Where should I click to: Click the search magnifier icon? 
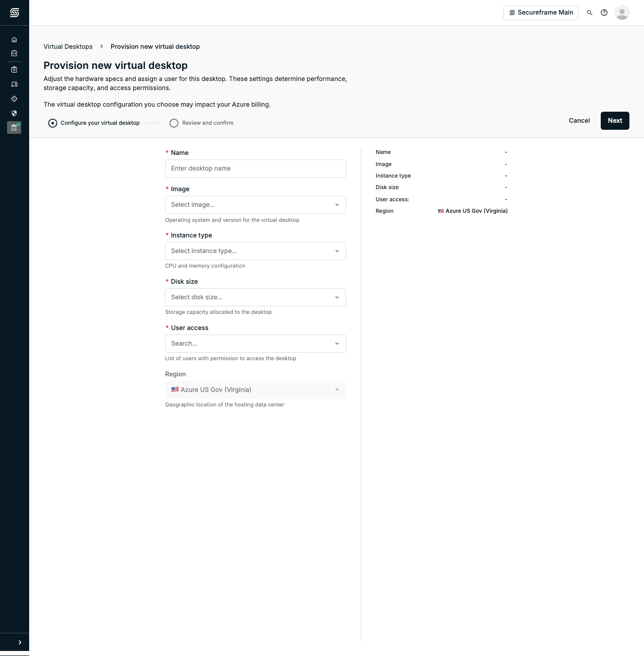[x=590, y=13]
